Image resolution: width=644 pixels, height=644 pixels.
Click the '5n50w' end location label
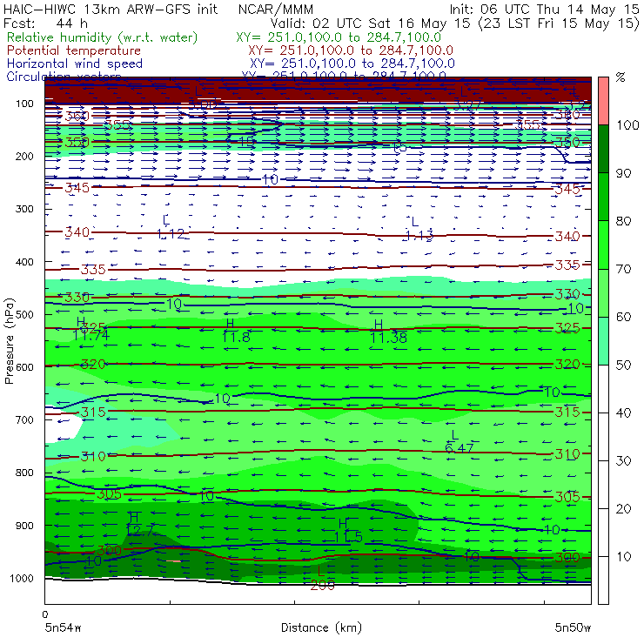click(573, 627)
